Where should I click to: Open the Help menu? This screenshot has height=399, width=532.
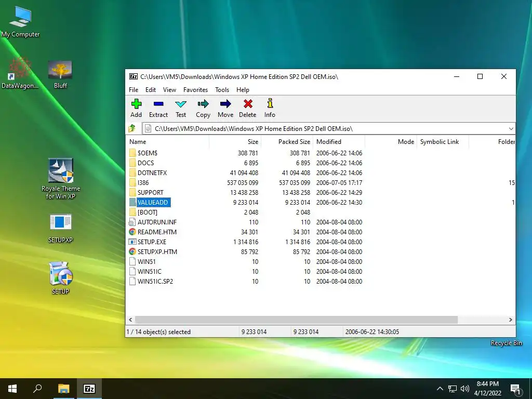243,89
